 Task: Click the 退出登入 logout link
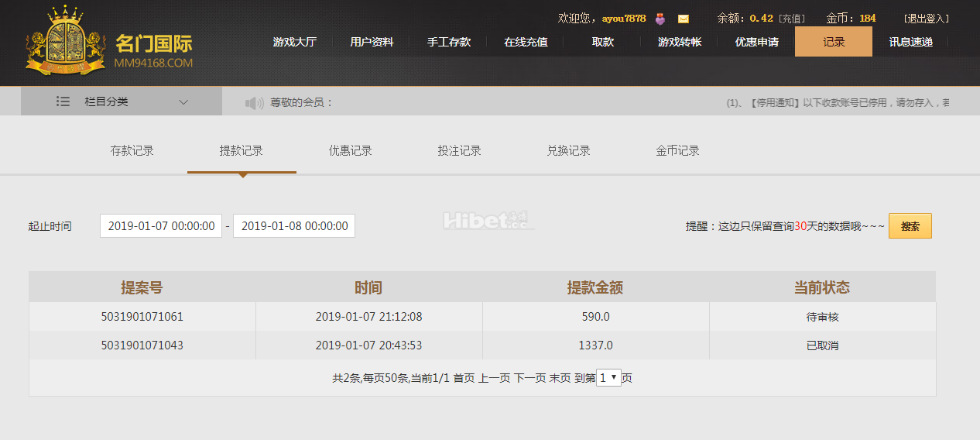926,19
